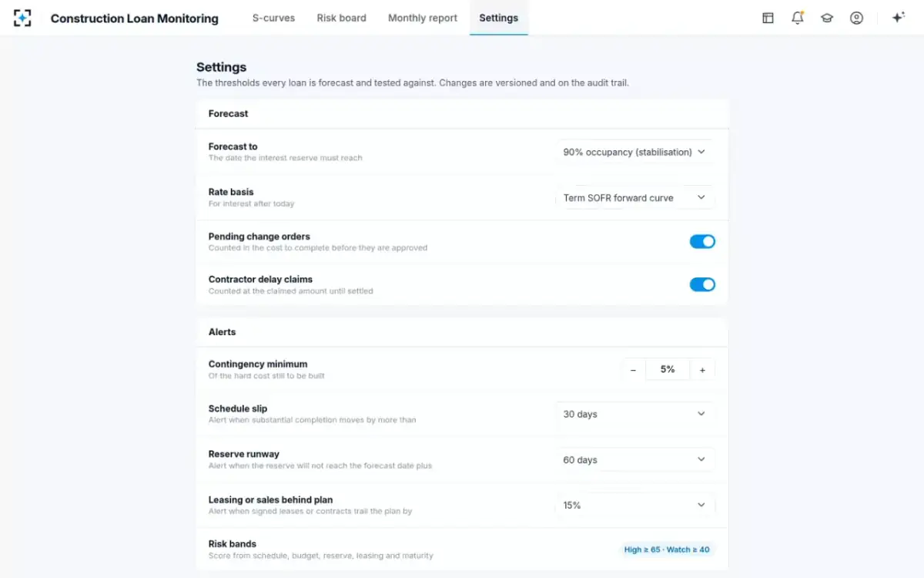The height and width of the screenshot is (578, 924).
Task: Click the Alerts section heading
Action: (x=222, y=331)
